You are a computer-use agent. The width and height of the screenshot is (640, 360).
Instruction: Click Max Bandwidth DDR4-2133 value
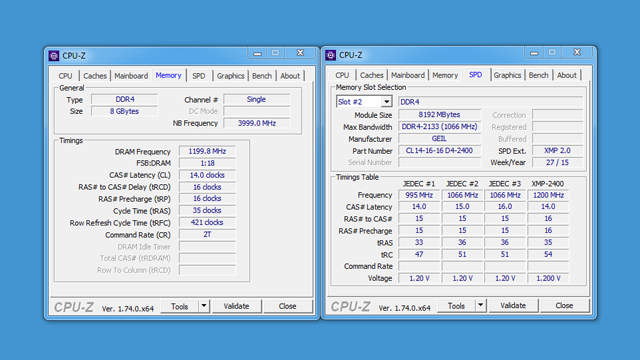click(439, 127)
